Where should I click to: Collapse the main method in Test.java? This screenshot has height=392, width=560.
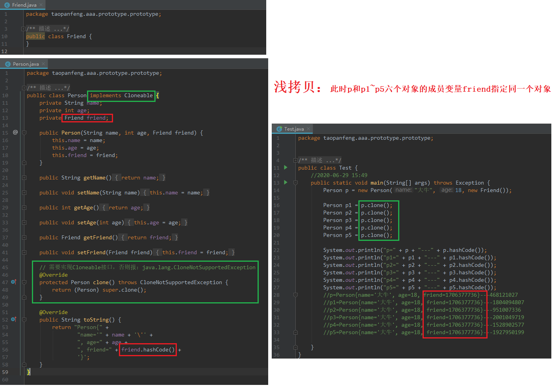point(295,183)
